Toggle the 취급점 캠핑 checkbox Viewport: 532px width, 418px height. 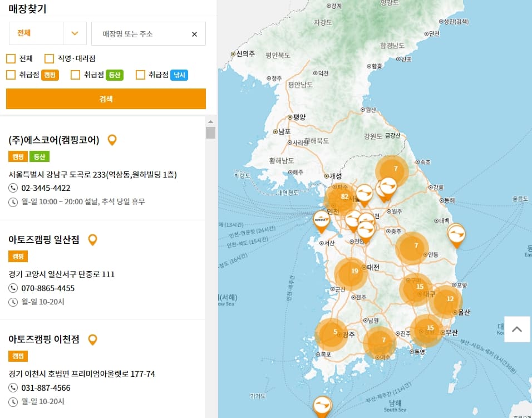pos(11,75)
